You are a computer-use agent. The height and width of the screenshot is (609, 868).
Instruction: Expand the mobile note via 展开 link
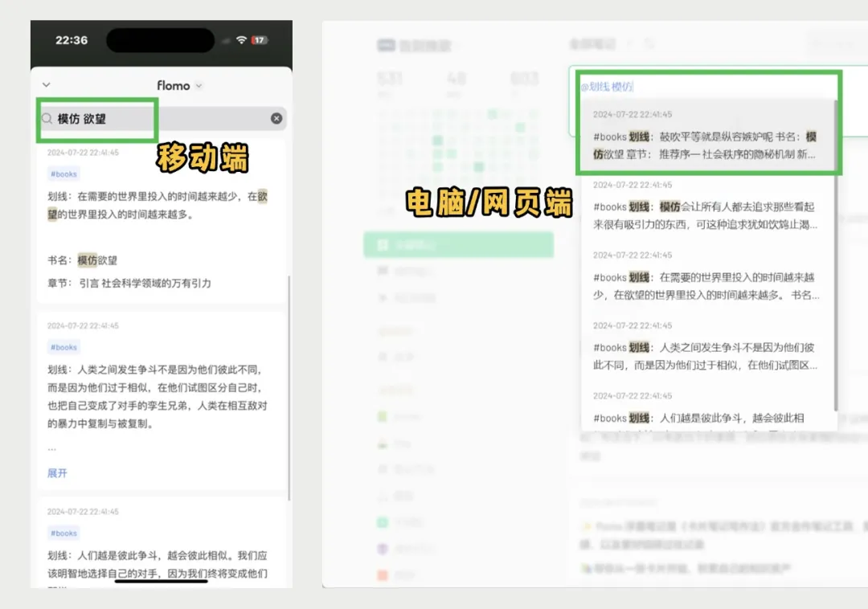(x=57, y=473)
